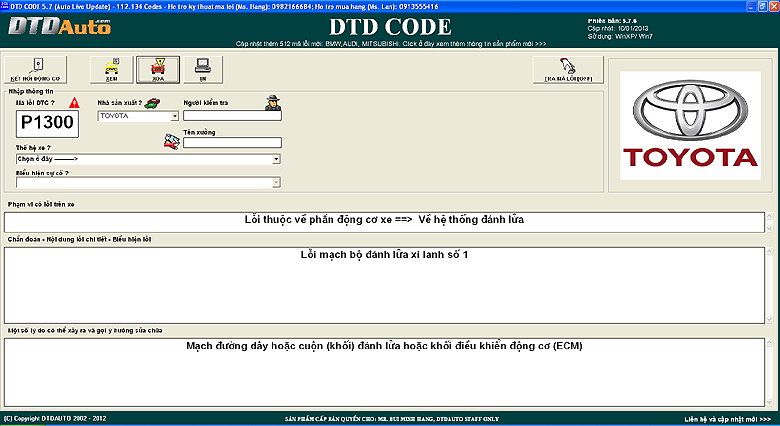Open the Thế hệ xe dropdown arrow
This screenshot has width=780, height=426.
[276, 159]
